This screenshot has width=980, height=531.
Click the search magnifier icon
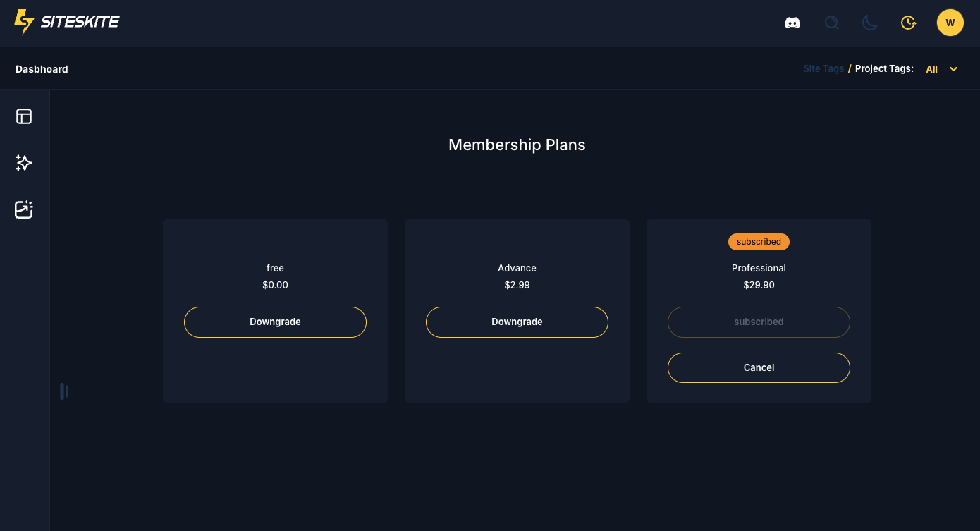coord(832,23)
